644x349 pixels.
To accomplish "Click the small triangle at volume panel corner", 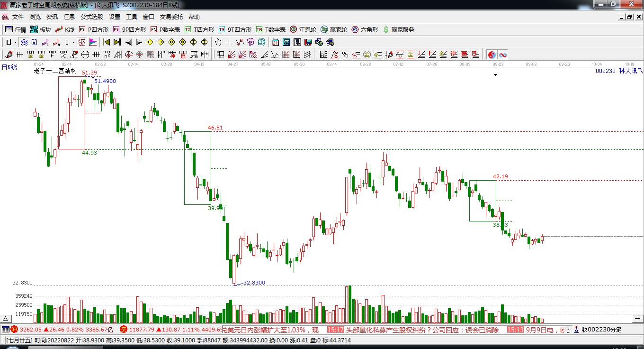I will [6, 319].
